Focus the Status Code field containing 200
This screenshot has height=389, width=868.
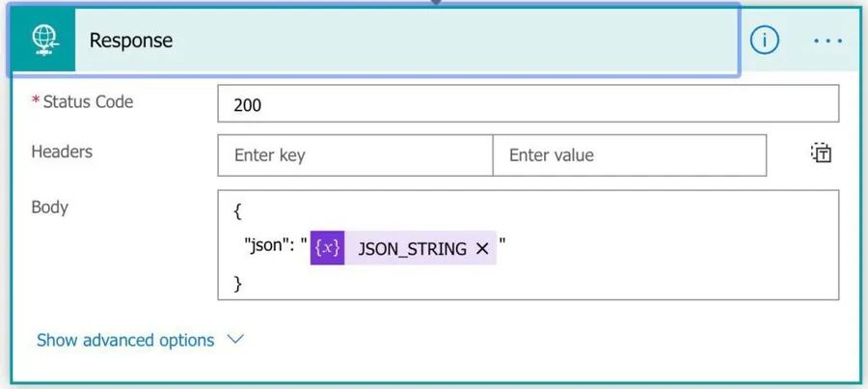pyautogui.click(x=528, y=104)
